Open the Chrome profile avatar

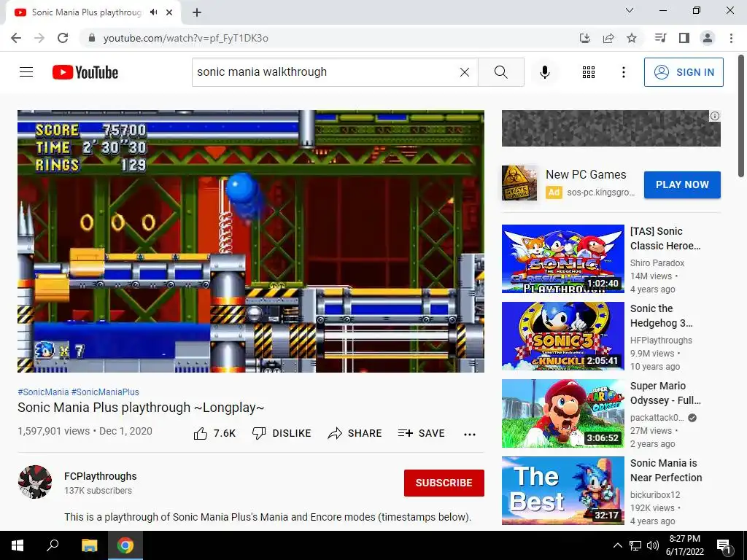click(x=708, y=38)
